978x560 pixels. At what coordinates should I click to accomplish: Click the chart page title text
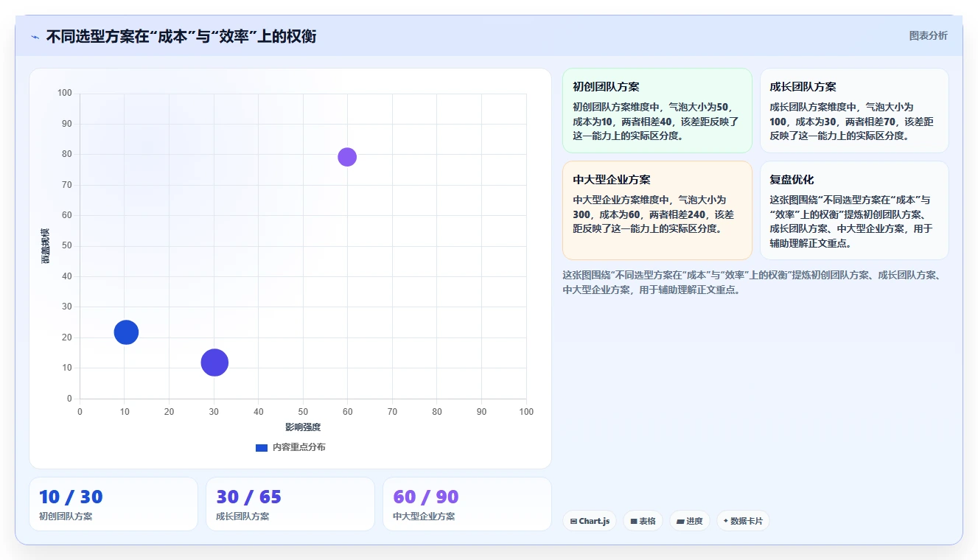181,36
